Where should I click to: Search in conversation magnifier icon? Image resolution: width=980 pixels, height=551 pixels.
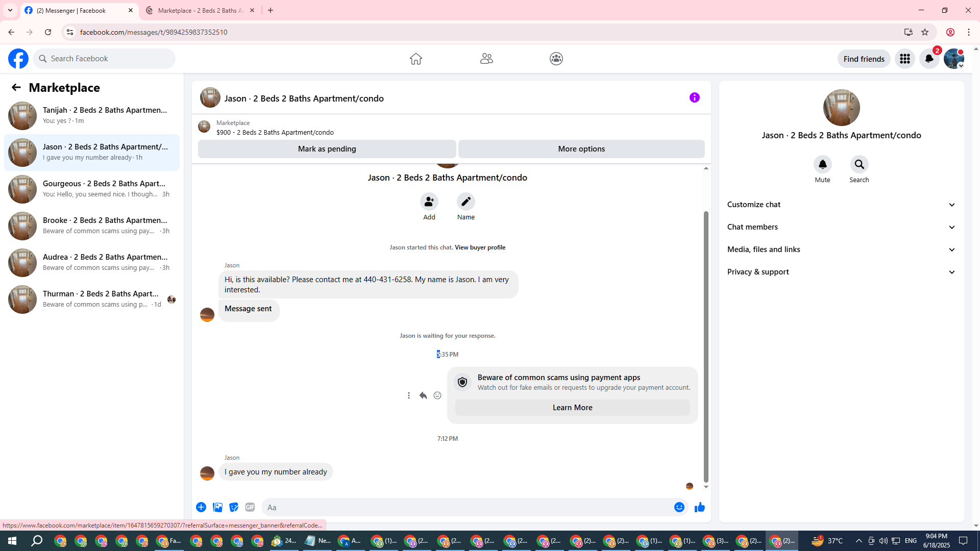coord(860,164)
